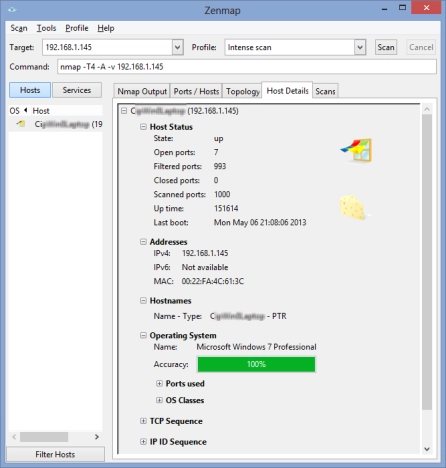Select the Host Details tab
Screen dimensions: 446x468
click(287, 91)
